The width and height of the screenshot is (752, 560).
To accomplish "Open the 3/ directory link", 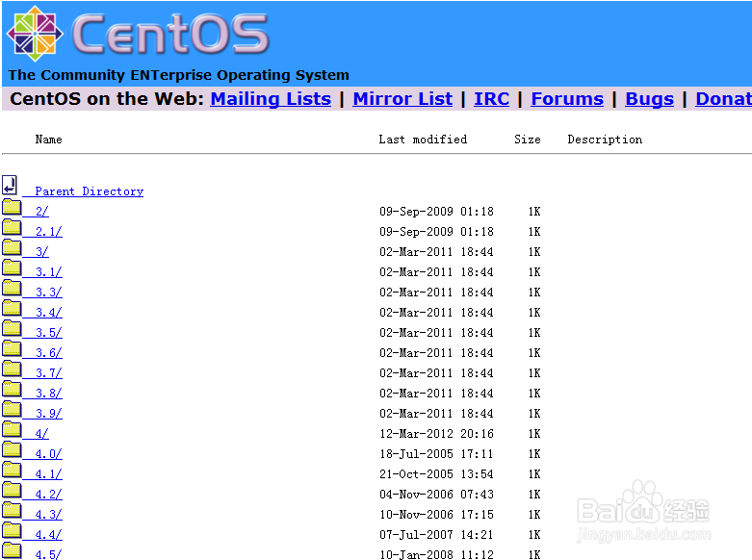I will click(x=41, y=252).
